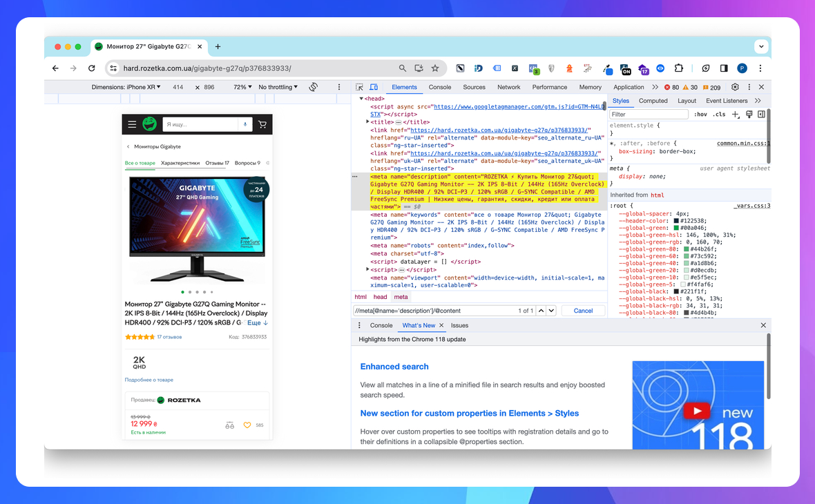Click Подробнее о товаре link

[x=148, y=380]
